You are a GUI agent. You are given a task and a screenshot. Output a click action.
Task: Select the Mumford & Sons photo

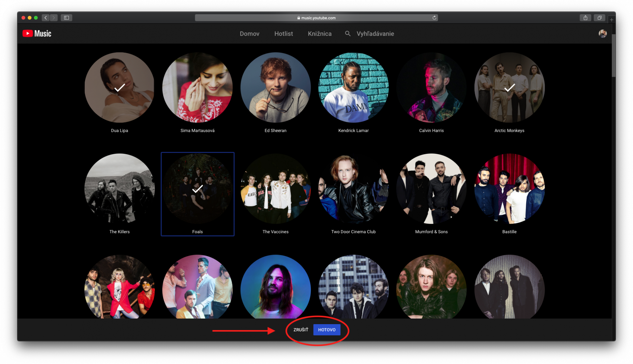pyautogui.click(x=432, y=189)
